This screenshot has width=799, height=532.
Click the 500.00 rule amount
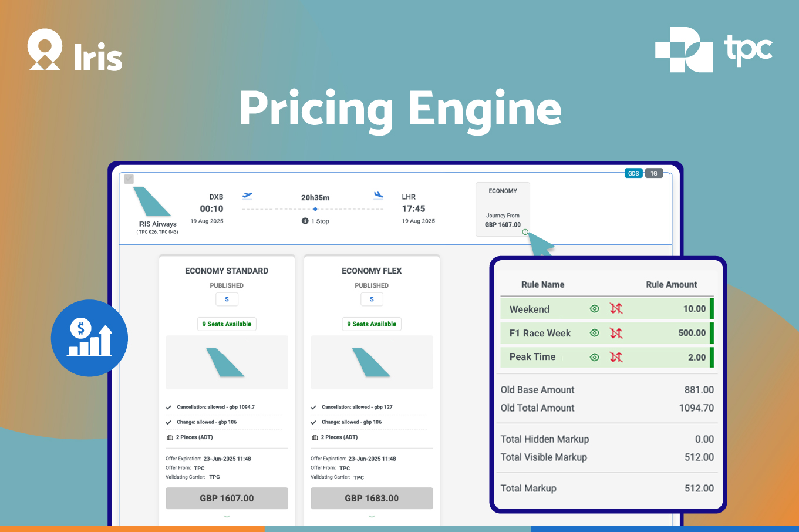(x=692, y=333)
